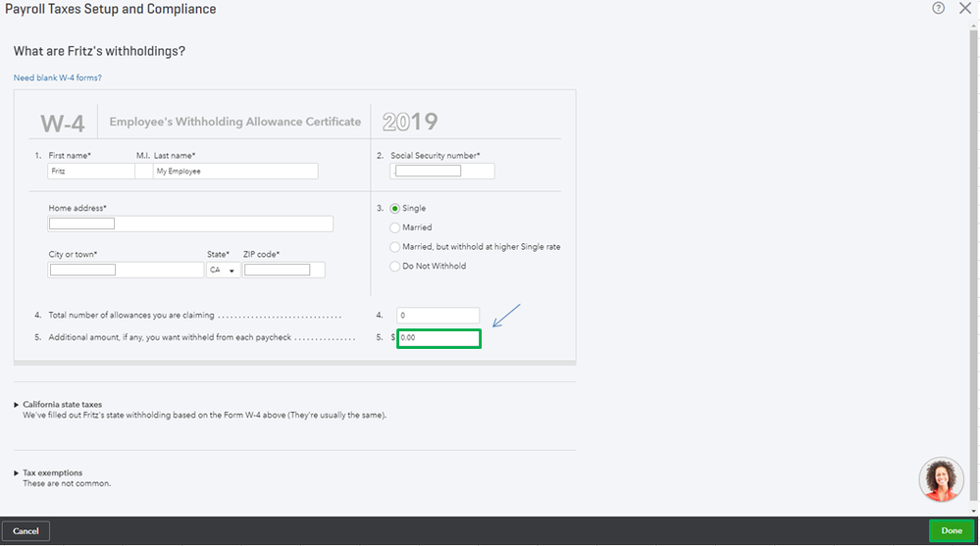This screenshot has height=546, width=980.
Task: Open the Need blank W-4 forms link
Action: 57,77
